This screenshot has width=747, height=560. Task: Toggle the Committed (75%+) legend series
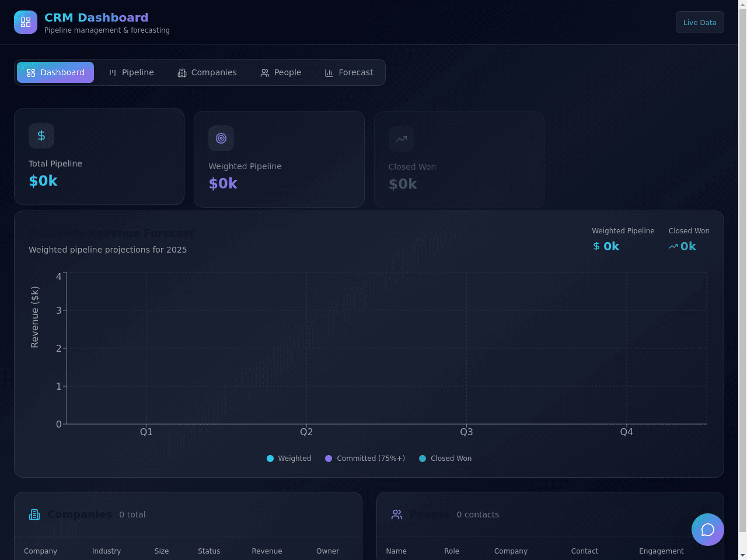pos(365,459)
